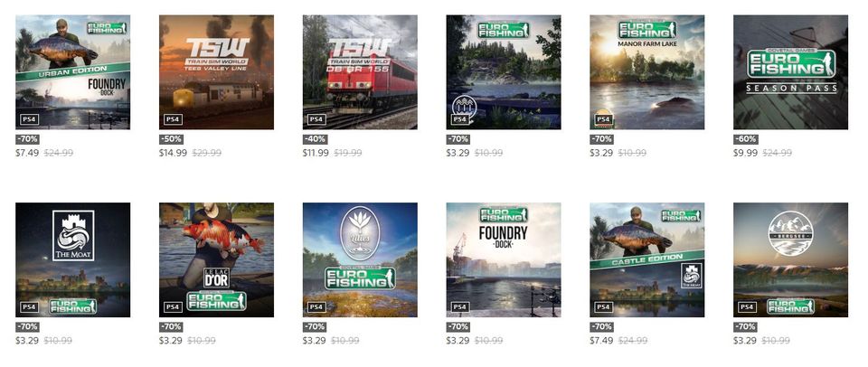Click the -50% discount badge

point(171,139)
